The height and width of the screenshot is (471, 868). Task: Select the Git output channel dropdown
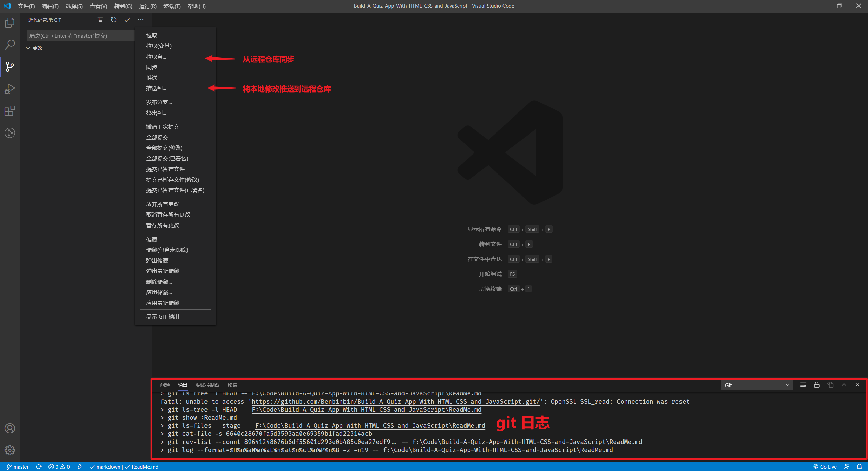pos(757,385)
